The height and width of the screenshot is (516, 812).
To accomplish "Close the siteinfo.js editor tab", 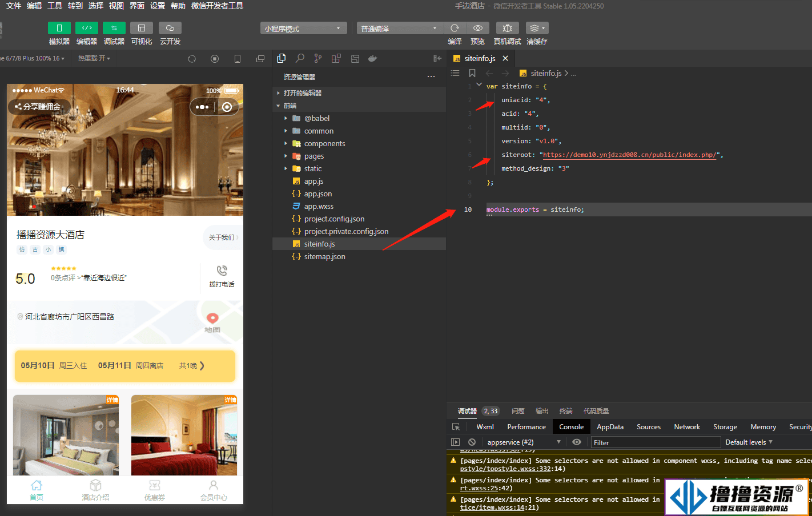I will 505,58.
